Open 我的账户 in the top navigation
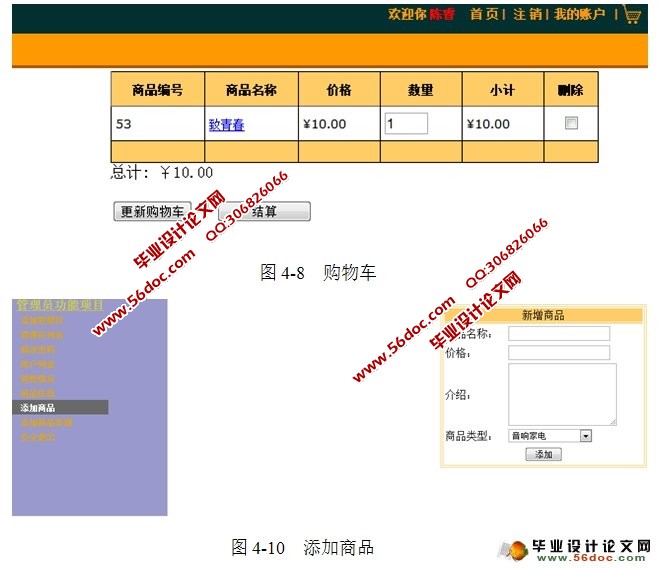Viewport: 661px width, 568px height. [579, 14]
